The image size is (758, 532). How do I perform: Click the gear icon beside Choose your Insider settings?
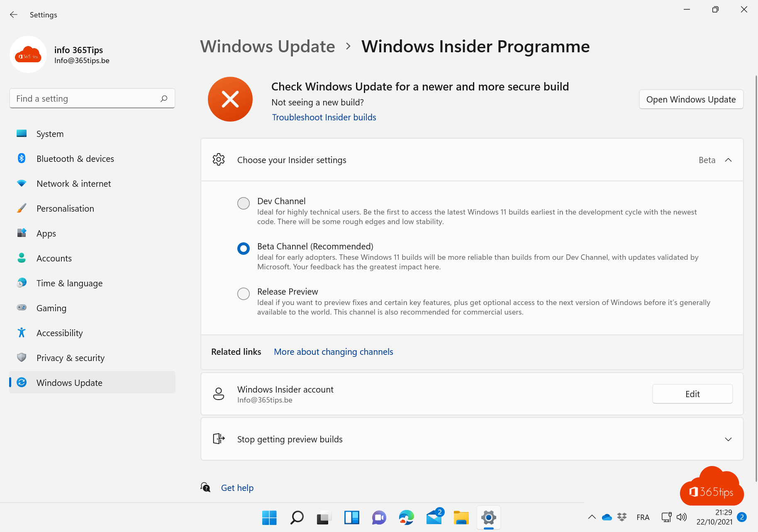point(219,159)
